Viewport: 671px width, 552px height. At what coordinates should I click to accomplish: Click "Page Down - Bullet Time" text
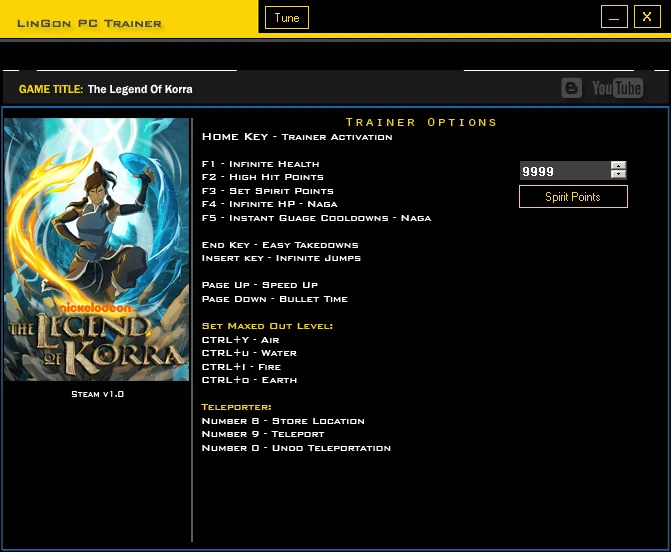point(275,299)
